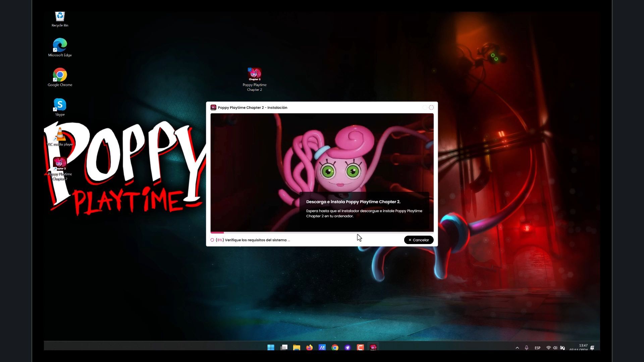Screen dimensions: 644x362
Task: Cancel the Poppy Playtime installation
Action: 419,240
